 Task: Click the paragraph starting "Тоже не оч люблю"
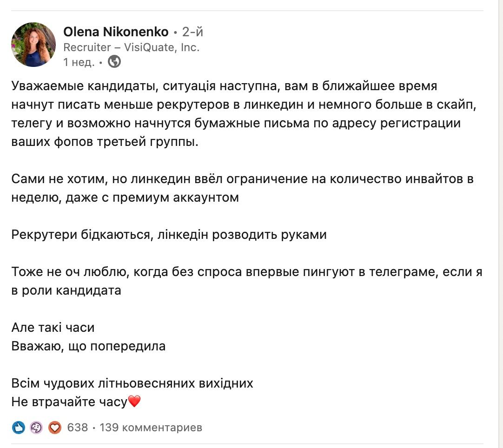click(x=246, y=281)
